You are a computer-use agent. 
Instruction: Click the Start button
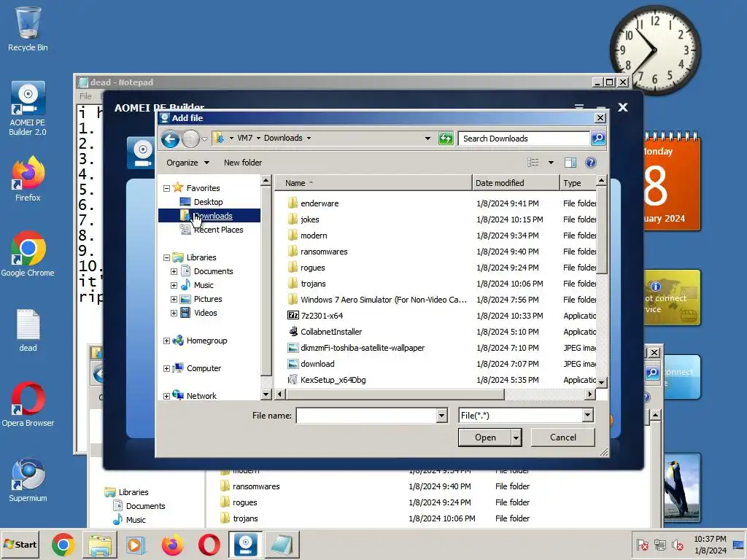tap(20, 545)
